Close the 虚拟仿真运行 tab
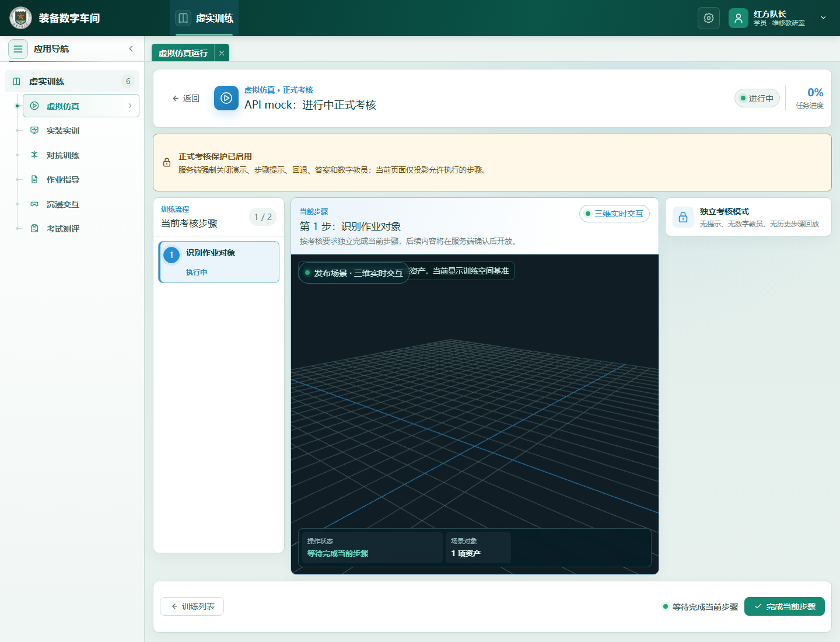 click(x=222, y=53)
